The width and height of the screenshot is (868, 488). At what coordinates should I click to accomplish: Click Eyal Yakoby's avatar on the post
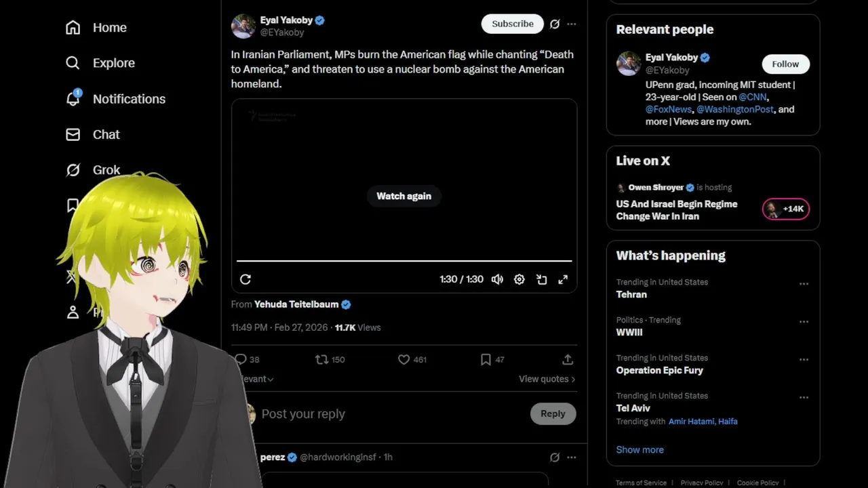243,26
